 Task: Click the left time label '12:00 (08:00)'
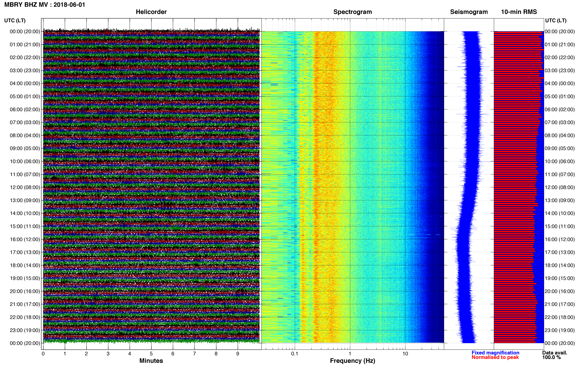[x=25, y=187]
